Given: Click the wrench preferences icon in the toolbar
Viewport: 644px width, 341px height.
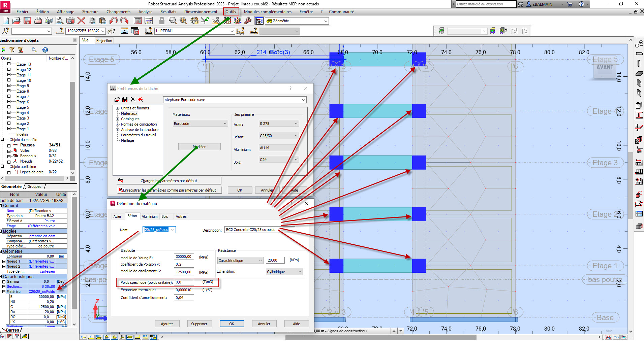Looking at the screenshot, I should pyautogui.click(x=248, y=21).
